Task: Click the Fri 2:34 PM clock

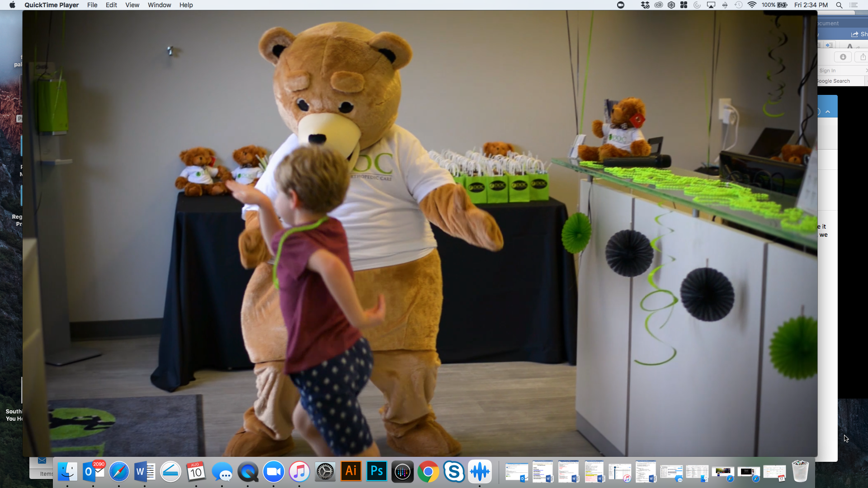Action: [811, 5]
